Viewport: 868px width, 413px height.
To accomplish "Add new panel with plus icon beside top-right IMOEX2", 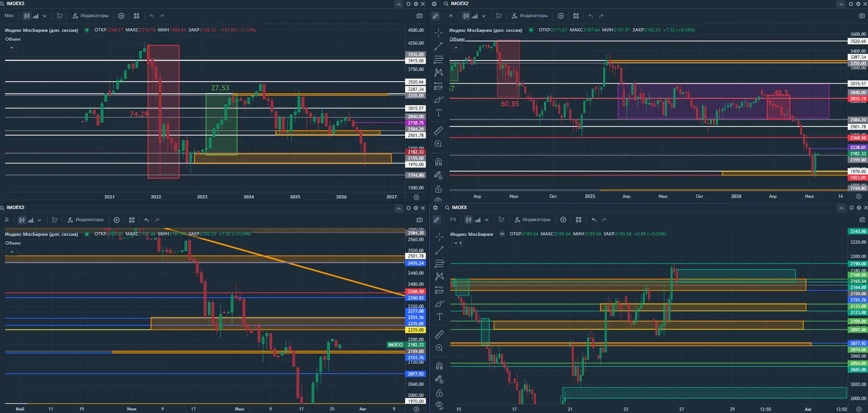I will 434,4.
